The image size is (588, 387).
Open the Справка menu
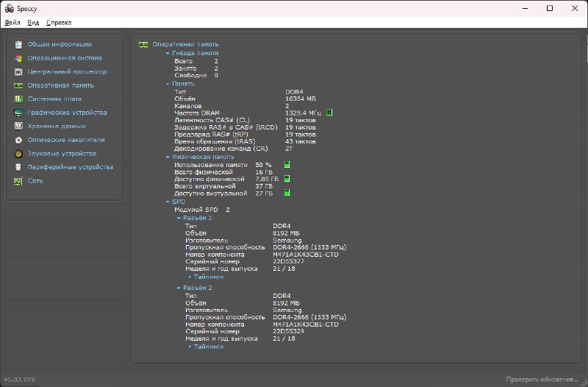pos(59,23)
